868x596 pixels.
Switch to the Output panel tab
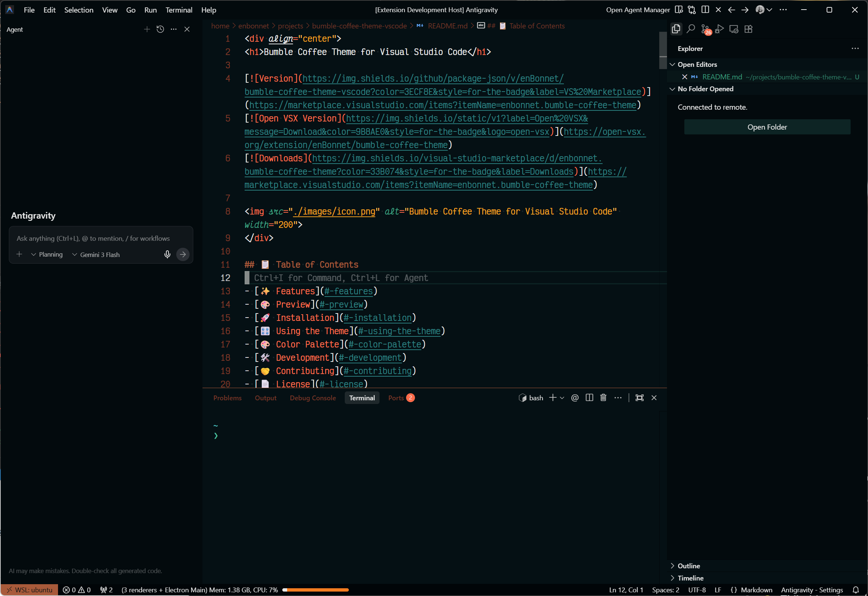coord(266,398)
